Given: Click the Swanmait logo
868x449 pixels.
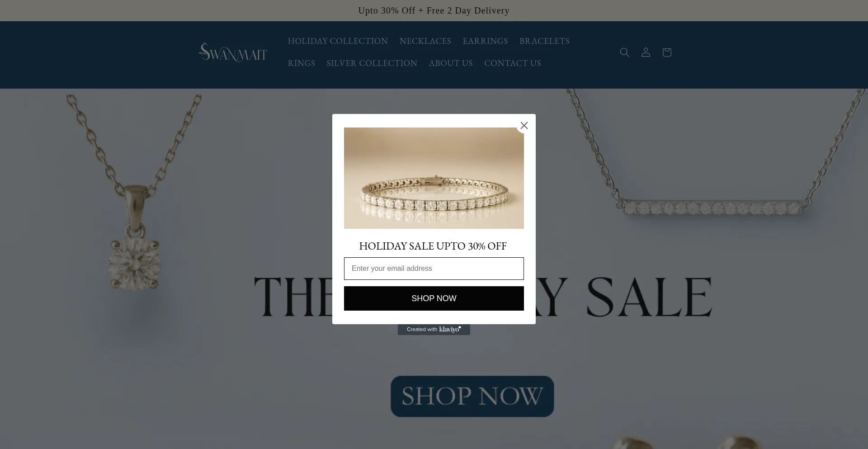Looking at the screenshot, I should tap(233, 52).
